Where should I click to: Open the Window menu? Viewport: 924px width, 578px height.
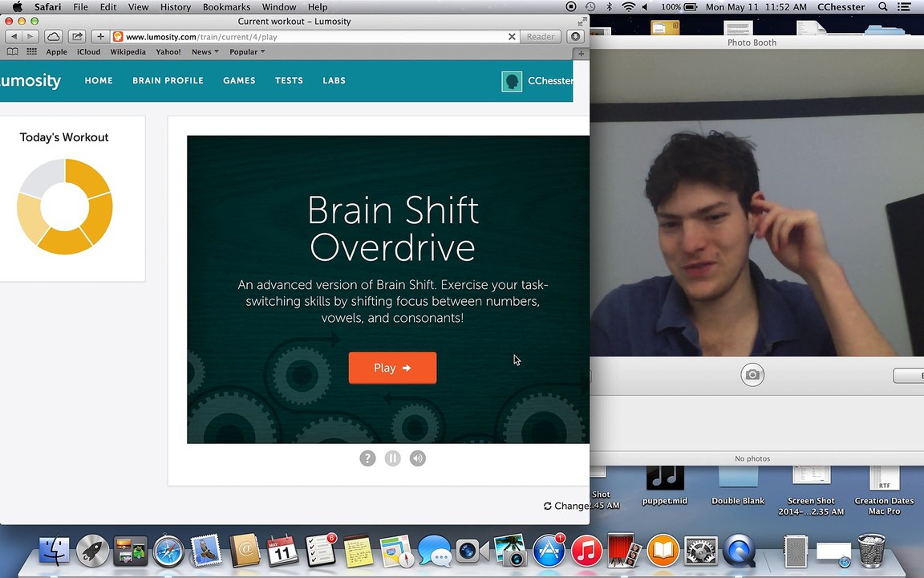pos(279,7)
